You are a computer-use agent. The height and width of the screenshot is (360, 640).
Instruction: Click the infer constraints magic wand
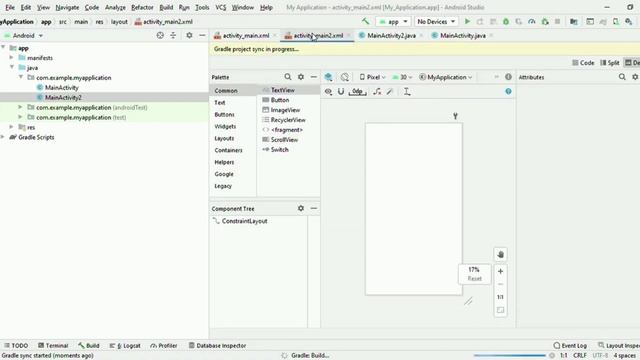tap(390, 92)
